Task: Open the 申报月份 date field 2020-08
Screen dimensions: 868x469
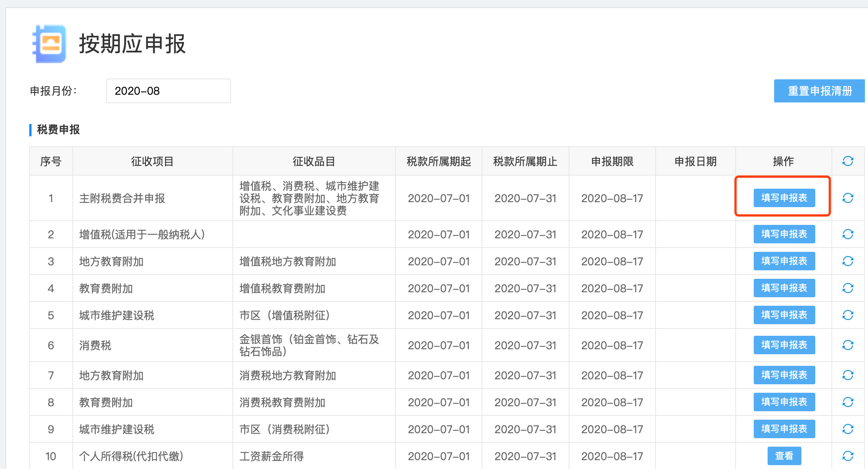Action: (x=168, y=91)
